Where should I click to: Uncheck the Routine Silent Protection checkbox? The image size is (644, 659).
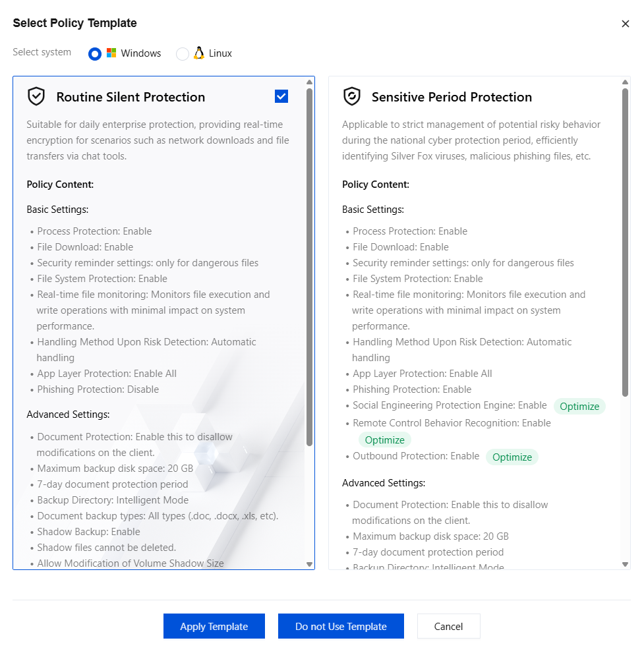coord(281,96)
